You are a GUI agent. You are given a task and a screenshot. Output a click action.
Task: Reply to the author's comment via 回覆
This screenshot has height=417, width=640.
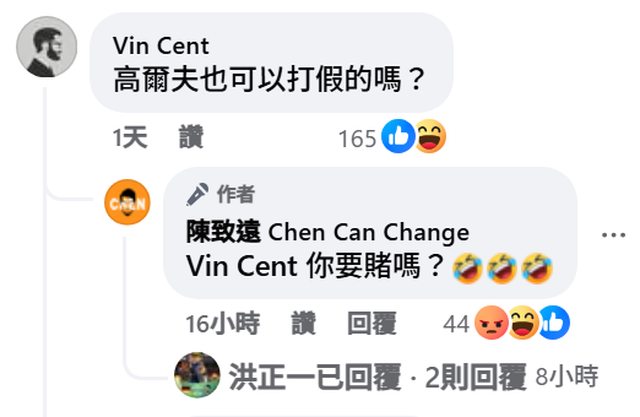(x=372, y=324)
